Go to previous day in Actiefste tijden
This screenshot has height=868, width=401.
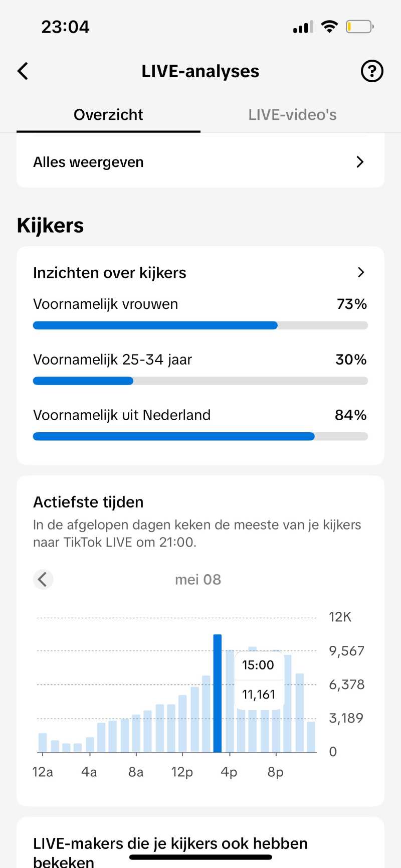pos(43,579)
